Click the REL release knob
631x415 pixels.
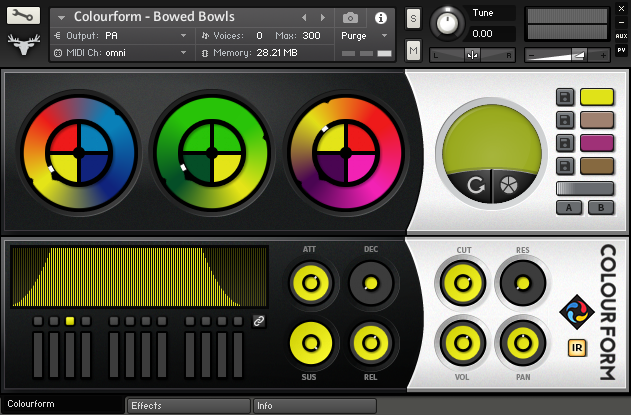tap(371, 343)
